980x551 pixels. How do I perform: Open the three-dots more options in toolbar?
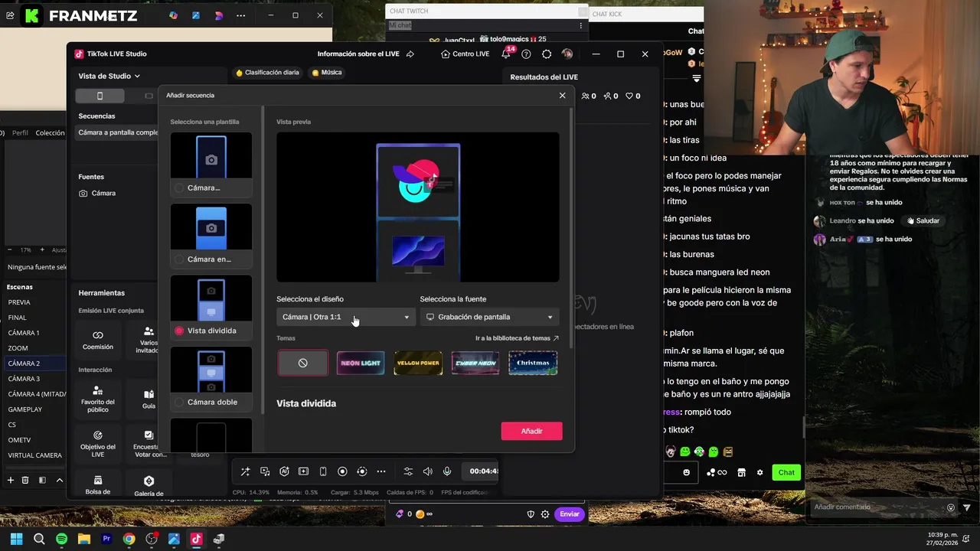[381, 471]
